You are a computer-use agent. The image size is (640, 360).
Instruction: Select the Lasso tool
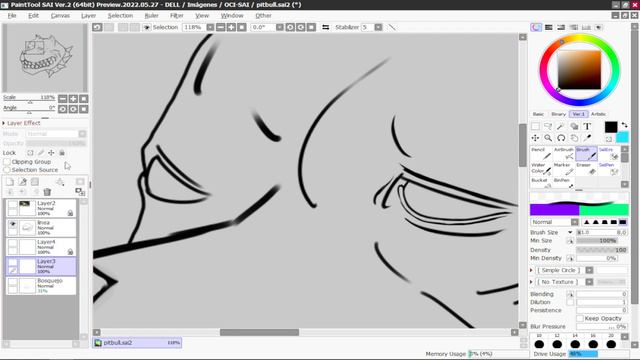click(x=548, y=127)
